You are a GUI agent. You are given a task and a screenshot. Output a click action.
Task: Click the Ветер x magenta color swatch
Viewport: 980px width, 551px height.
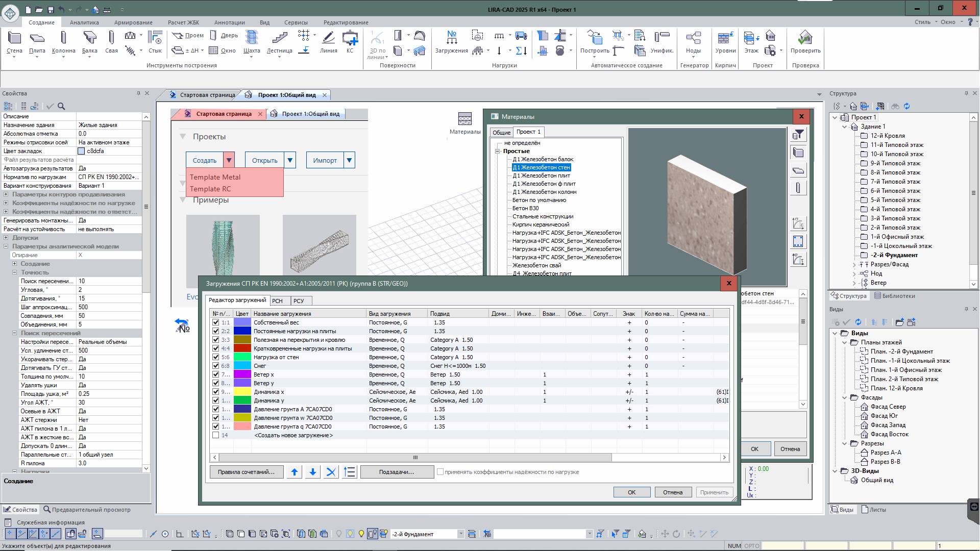pos(242,374)
